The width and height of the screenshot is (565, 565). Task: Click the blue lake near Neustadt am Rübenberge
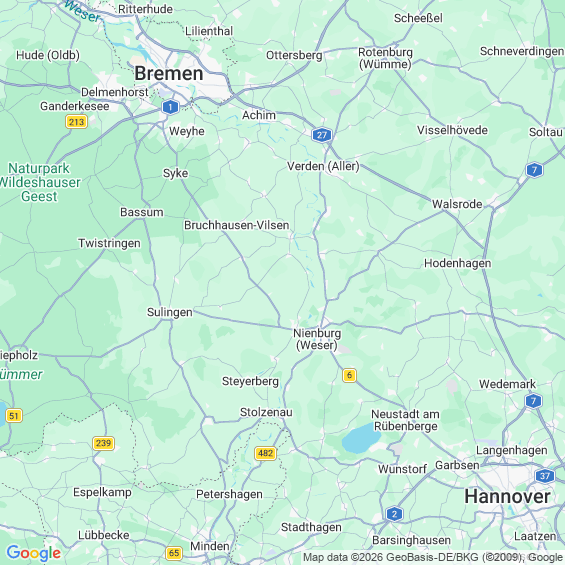[360, 439]
